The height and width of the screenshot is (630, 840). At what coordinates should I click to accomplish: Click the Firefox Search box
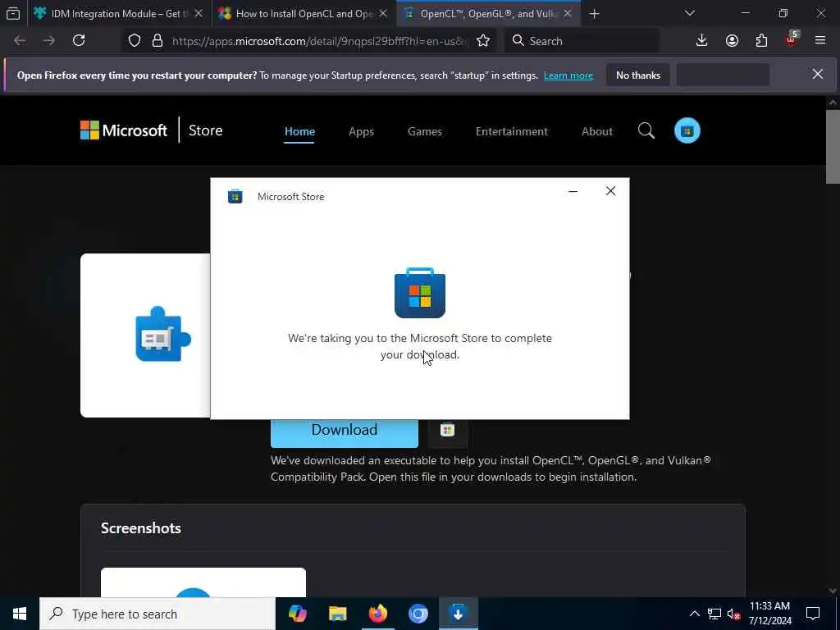point(582,41)
